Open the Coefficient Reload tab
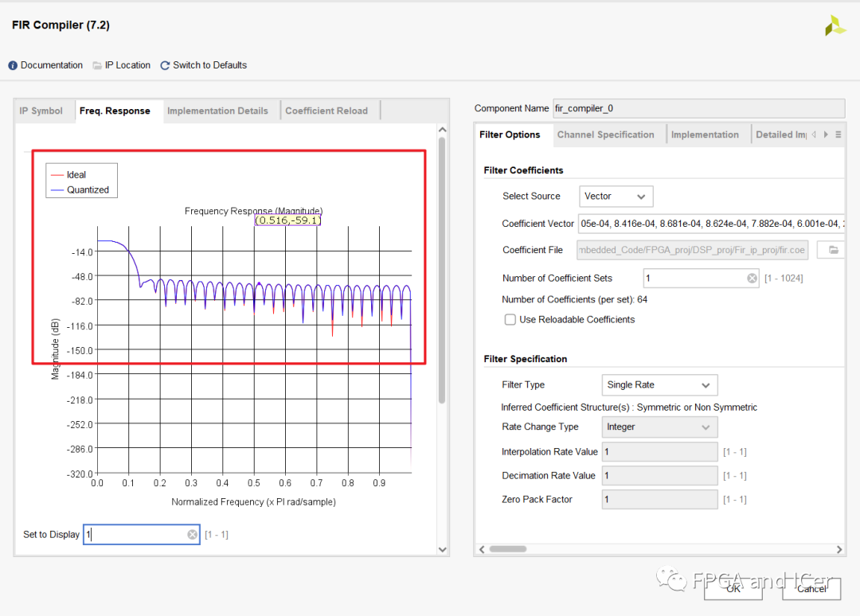860x616 pixels. [x=326, y=111]
